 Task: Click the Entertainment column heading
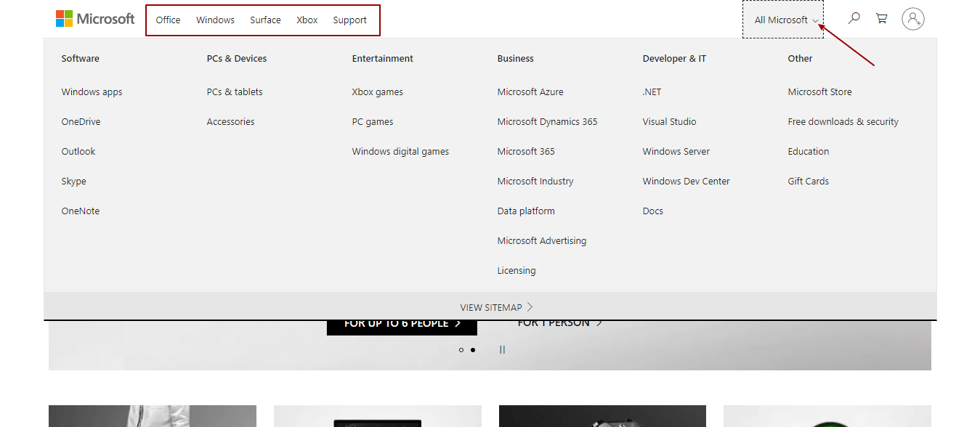point(382,58)
